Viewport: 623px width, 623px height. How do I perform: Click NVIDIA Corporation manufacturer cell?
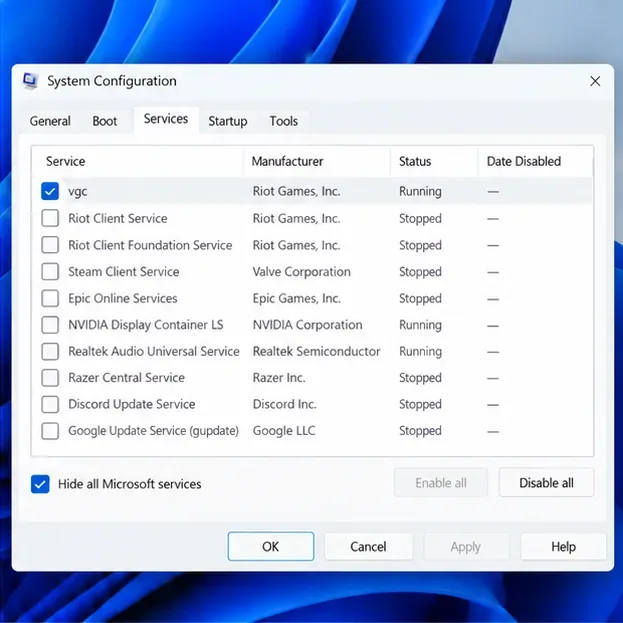click(x=308, y=325)
